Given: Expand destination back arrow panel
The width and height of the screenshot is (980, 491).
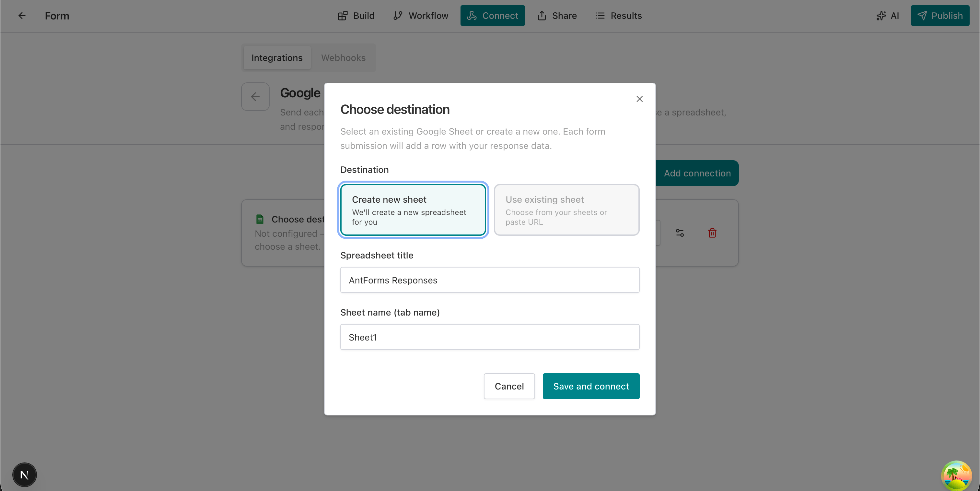Looking at the screenshot, I should coord(255,97).
